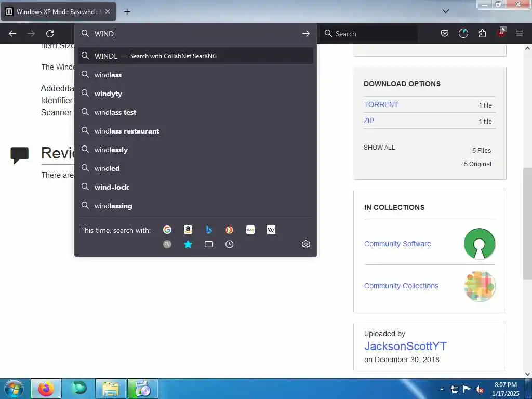Viewport: 532px width, 399px height.
Task: Open Save to Pocket
Action: pos(445,33)
